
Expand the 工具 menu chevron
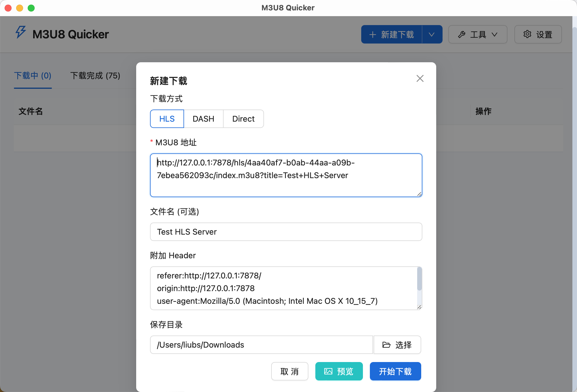point(494,35)
